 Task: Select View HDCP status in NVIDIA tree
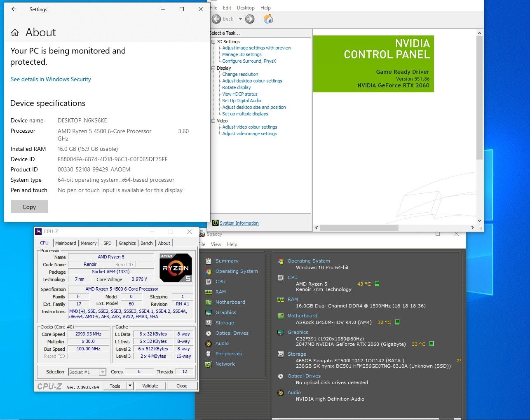(240, 94)
